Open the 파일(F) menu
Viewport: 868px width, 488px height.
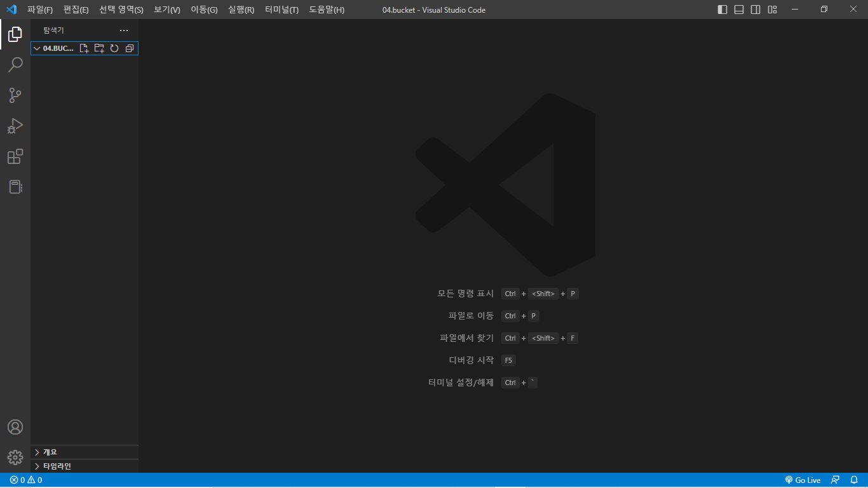coord(40,10)
